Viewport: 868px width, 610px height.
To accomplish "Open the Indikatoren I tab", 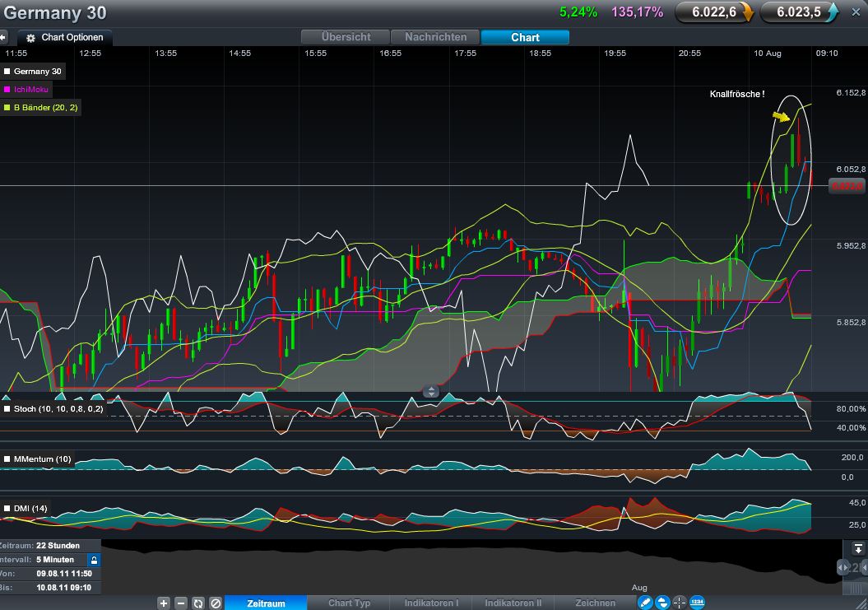I will 431,603.
